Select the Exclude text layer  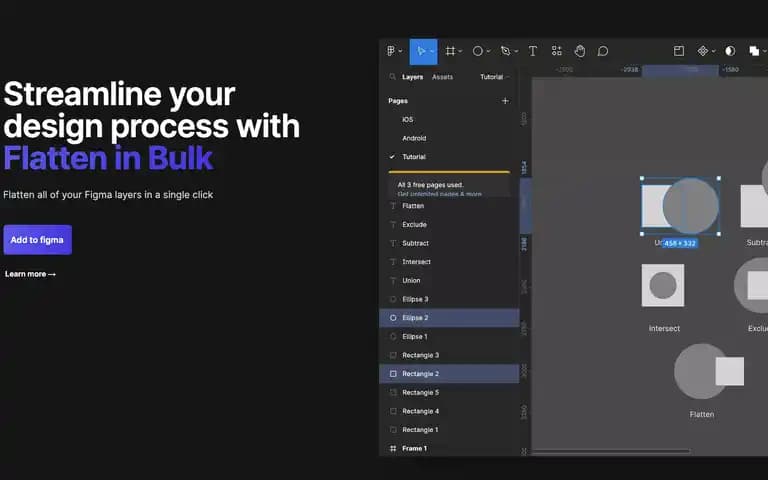450,224
